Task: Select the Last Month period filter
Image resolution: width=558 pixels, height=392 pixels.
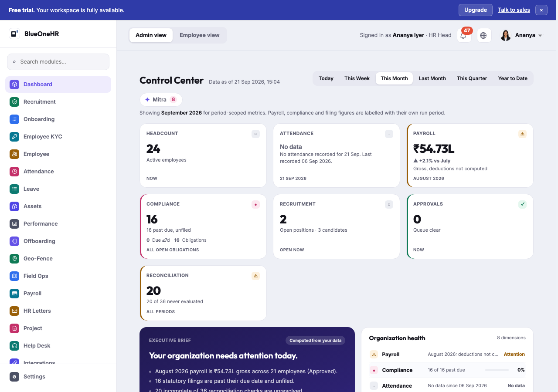Action: point(432,78)
